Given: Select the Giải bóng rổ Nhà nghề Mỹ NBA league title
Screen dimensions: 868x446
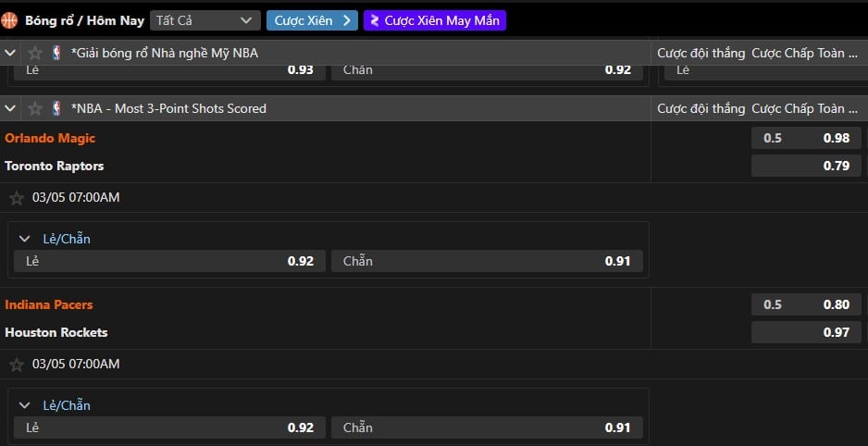Looking at the screenshot, I should click(165, 53).
